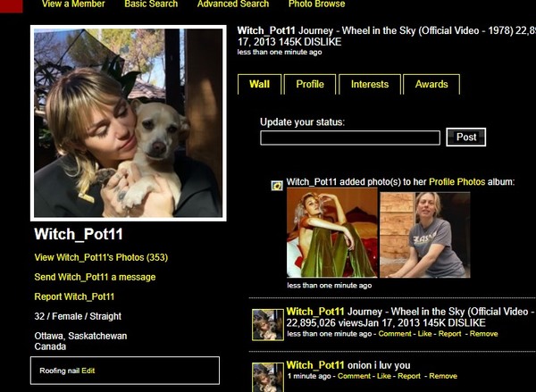
Task: Open Advanced Search in the top navigation
Action: point(233,4)
